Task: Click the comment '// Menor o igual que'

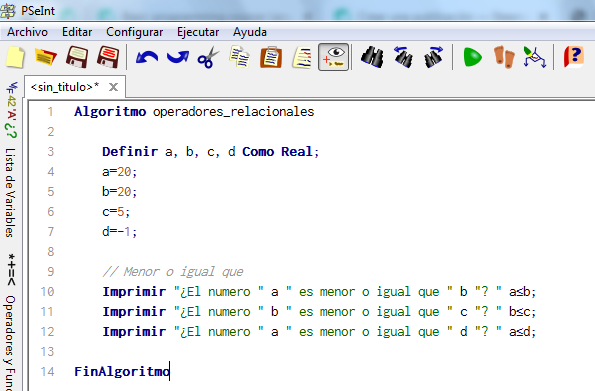Action: [x=173, y=272]
